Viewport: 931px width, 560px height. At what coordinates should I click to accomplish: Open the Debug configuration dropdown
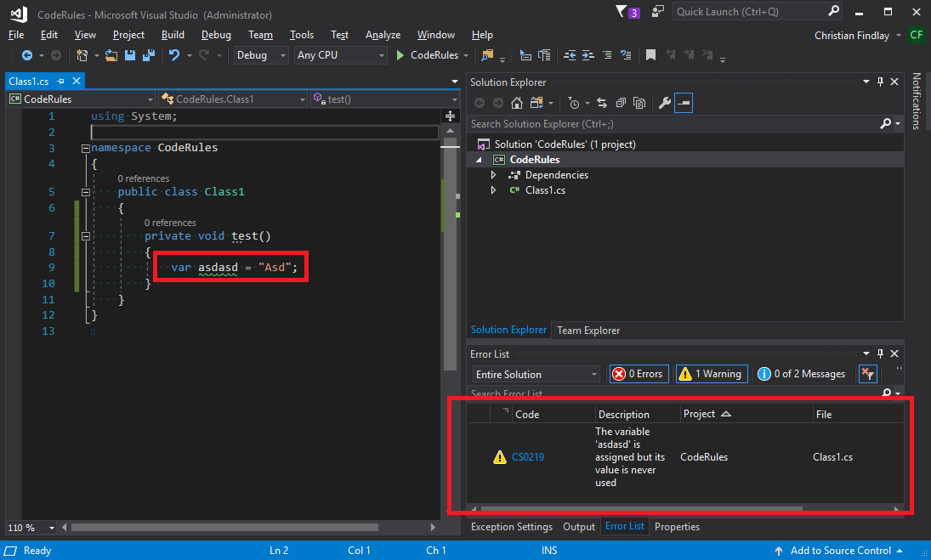click(x=261, y=55)
